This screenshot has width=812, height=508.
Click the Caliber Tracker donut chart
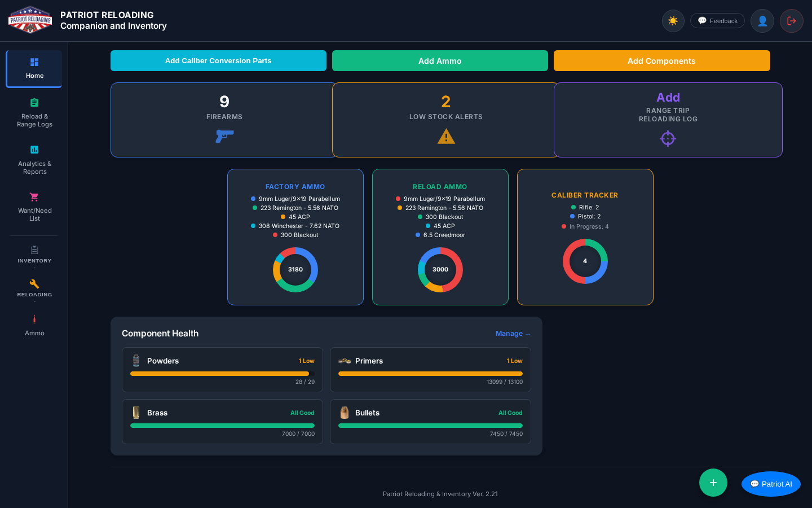585,261
